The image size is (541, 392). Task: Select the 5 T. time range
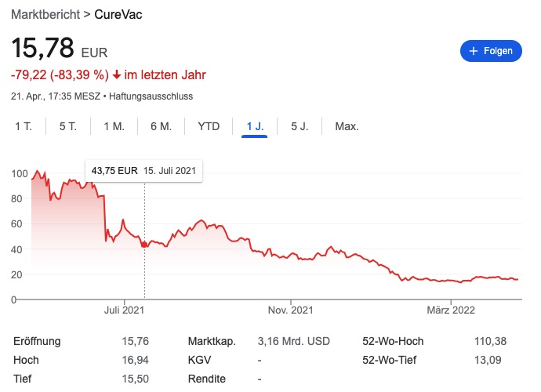coord(67,126)
